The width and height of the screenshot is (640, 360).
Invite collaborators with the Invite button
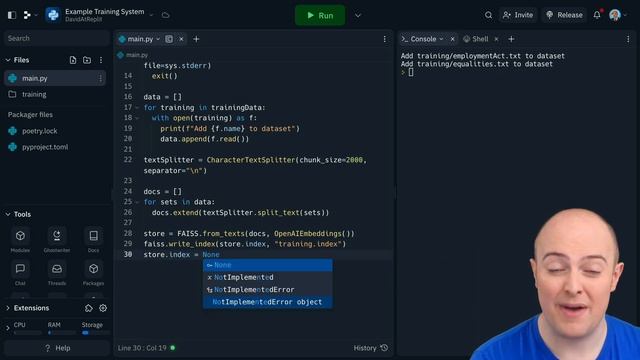pyautogui.click(x=518, y=15)
